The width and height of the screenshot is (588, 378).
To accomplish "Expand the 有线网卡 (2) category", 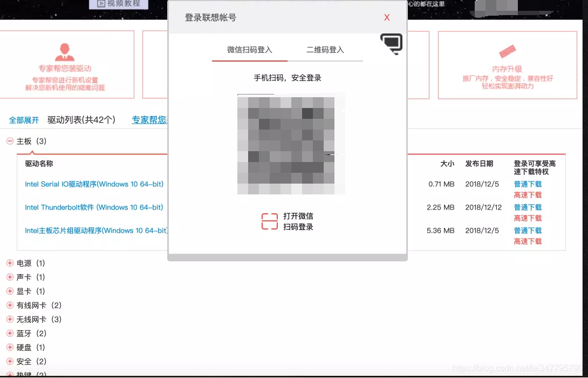I will [10, 305].
